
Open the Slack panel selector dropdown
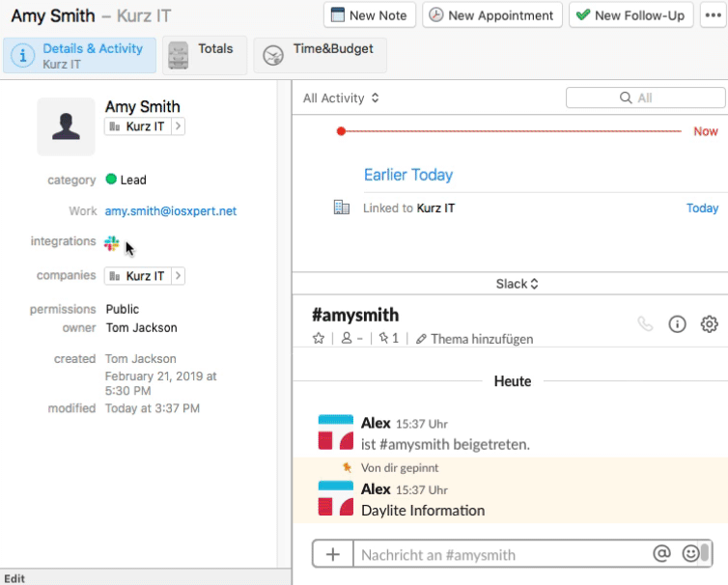[517, 284]
